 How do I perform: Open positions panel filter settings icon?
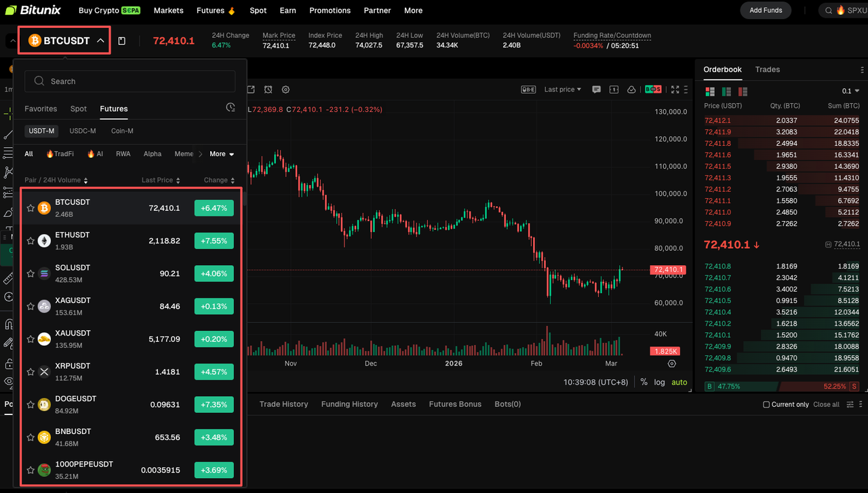click(x=850, y=405)
